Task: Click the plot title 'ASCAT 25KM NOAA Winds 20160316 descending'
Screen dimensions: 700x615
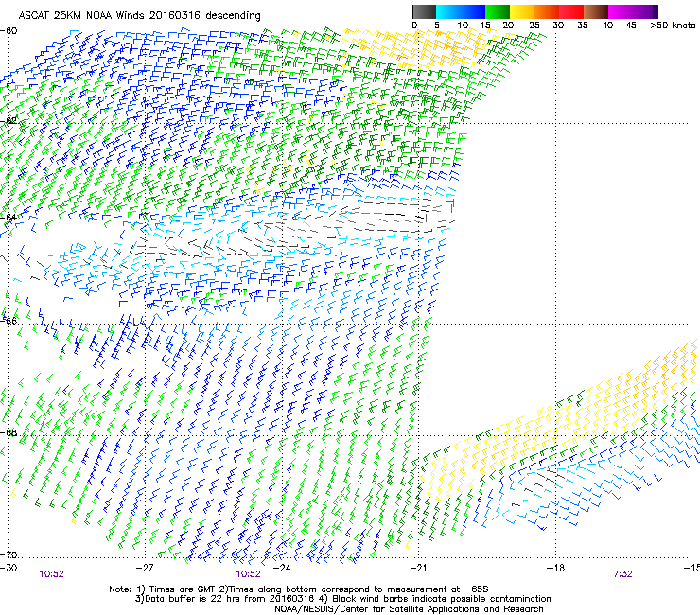Action: pyautogui.click(x=139, y=15)
